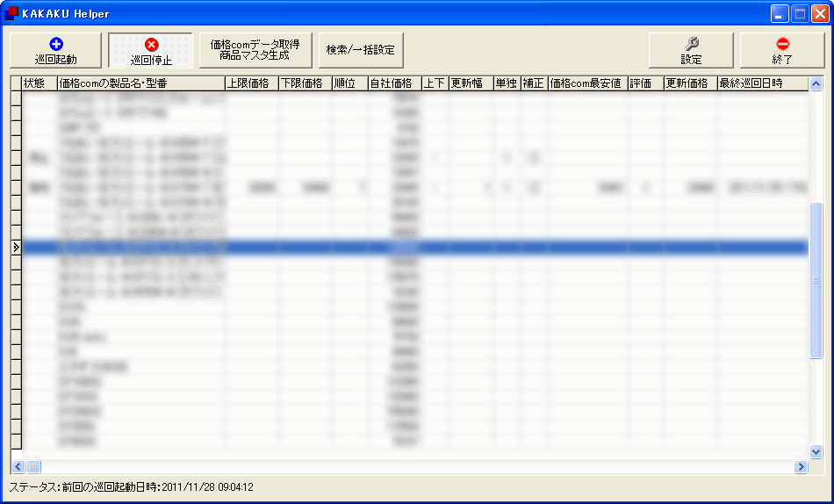Viewport: 834px width, 504px height.
Task: Maximize the KAKAKU Helper window
Action: pos(800,14)
